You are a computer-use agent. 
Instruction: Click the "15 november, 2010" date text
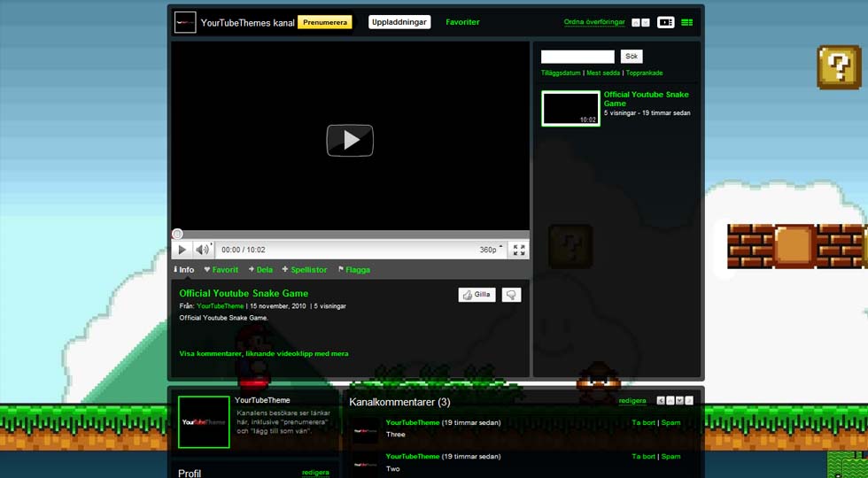point(279,306)
